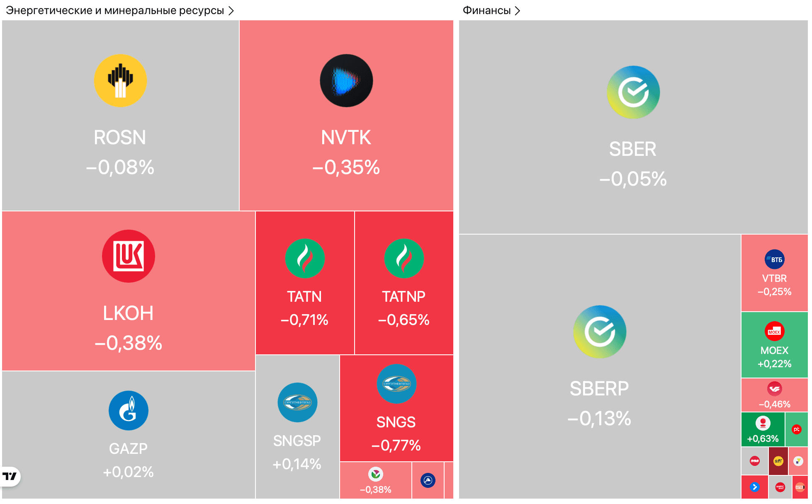Open the Энергетические и минеральные ресурсы sector link
Screen dimensions: 812x504
(115, 10)
